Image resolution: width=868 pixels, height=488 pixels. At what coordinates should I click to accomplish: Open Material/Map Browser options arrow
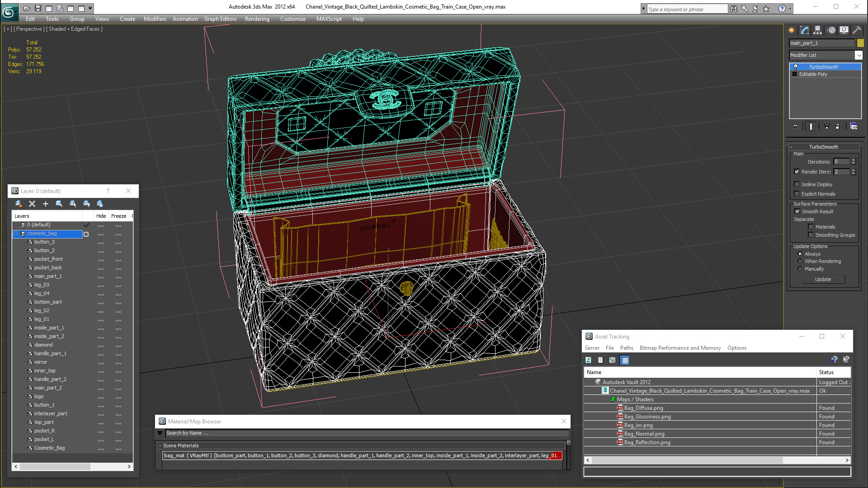tap(160, 433)
